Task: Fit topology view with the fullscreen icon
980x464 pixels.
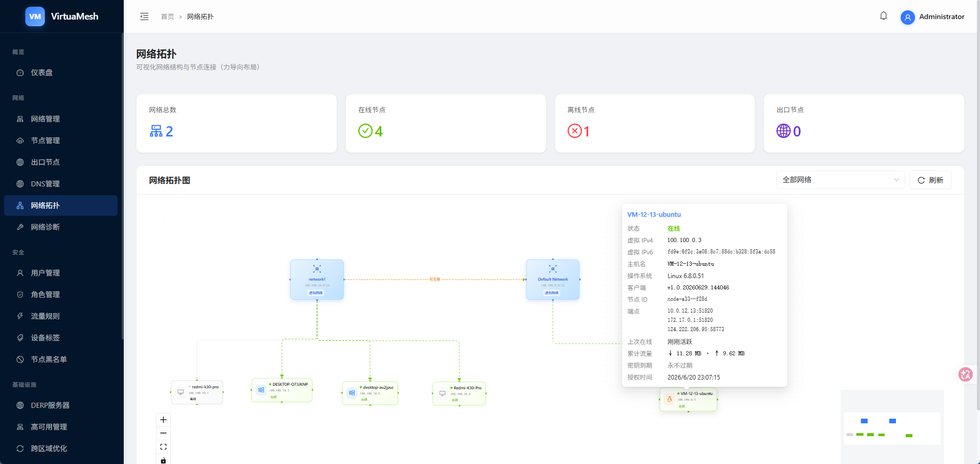Action: [x=163, y=447]
